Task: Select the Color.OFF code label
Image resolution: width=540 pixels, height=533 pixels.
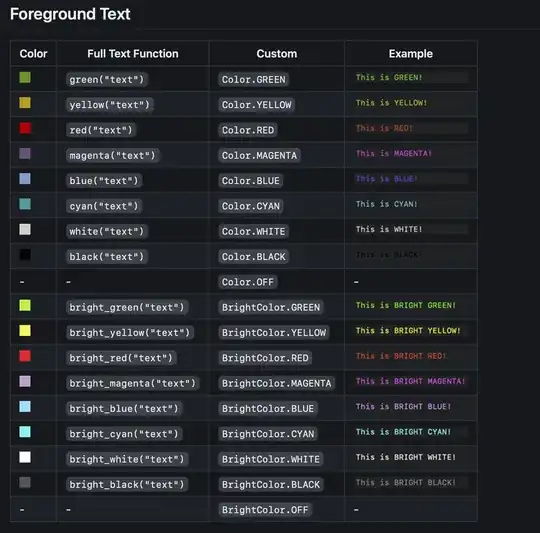Action: click(x=248, y=282)
